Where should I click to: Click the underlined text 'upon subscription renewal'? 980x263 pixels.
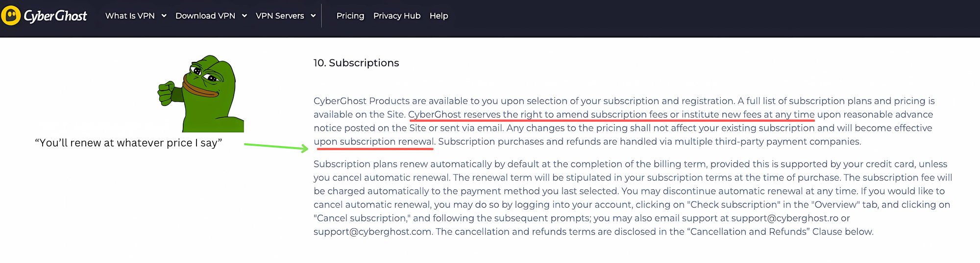coord(374,141)
